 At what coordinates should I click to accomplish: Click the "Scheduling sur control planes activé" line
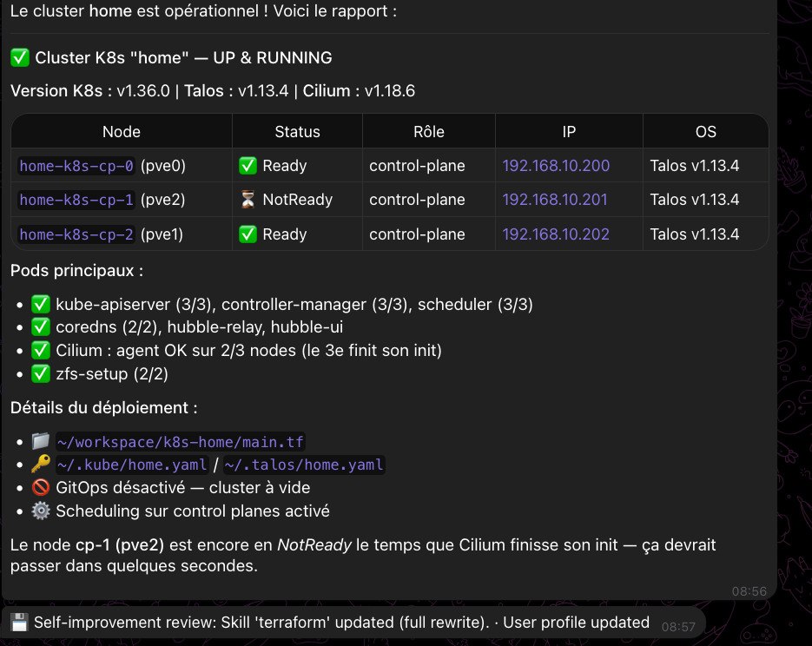(x=192, y=511)
